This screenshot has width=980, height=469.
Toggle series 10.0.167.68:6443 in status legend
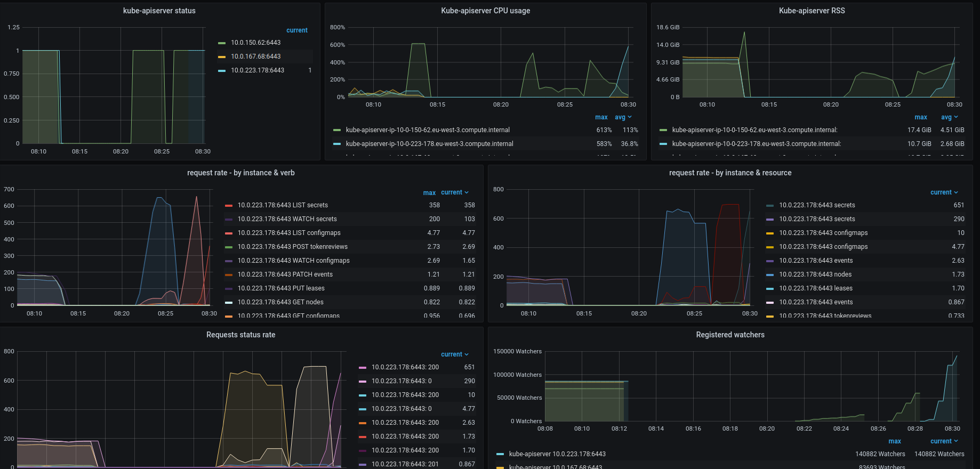255,56
